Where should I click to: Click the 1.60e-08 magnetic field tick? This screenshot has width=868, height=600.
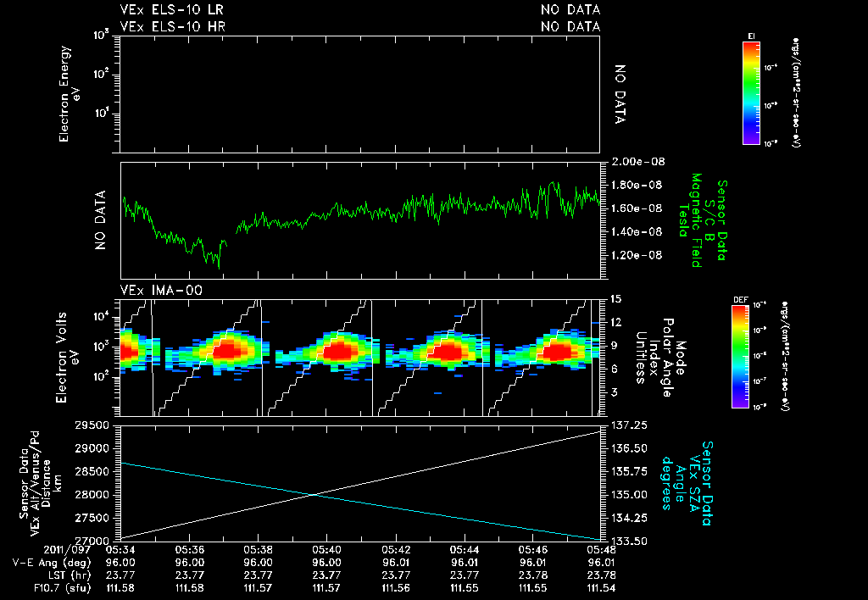pyautogui.click(x=637, y=208)
